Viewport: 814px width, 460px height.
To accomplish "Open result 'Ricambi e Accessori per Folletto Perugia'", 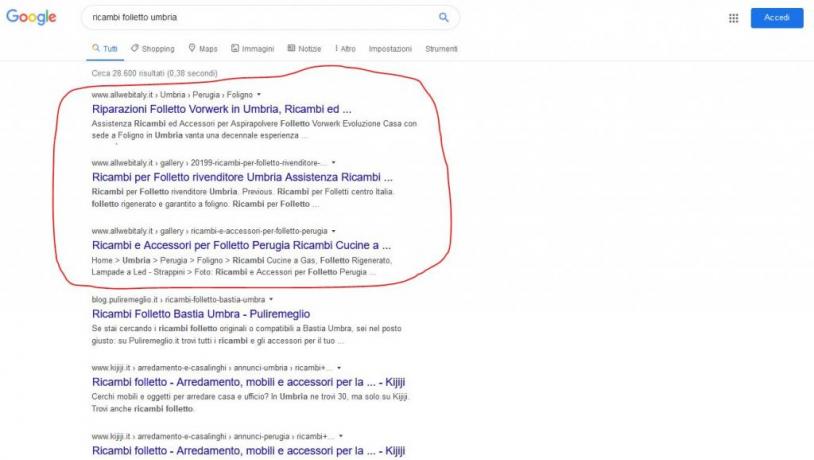I will coord(241,245).
